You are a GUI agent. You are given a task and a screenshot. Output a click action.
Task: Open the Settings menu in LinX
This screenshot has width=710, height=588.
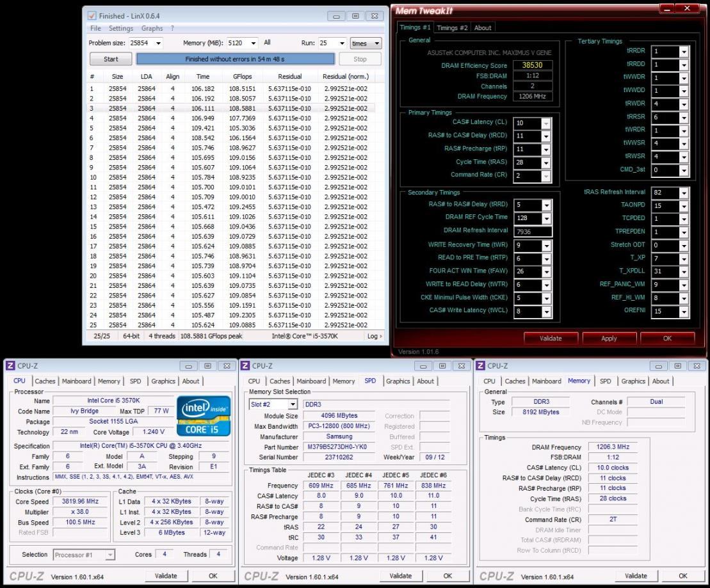(121, 28)
